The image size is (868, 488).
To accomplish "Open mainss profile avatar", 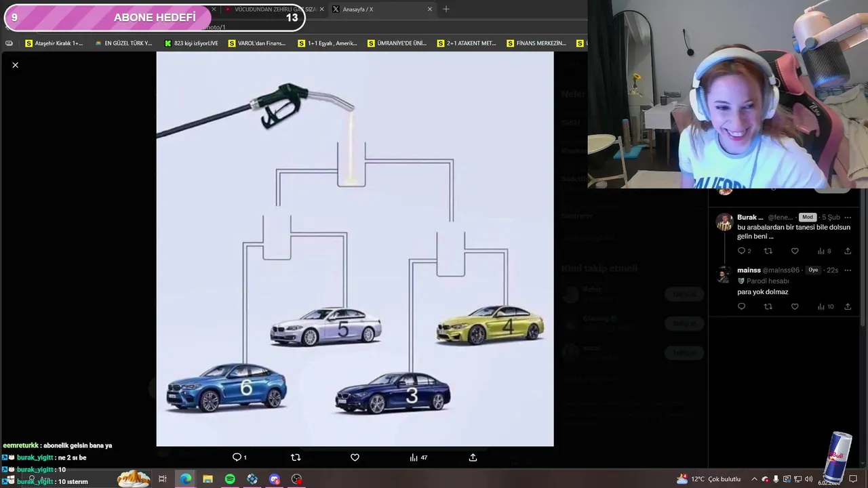I will click(725, 274).
